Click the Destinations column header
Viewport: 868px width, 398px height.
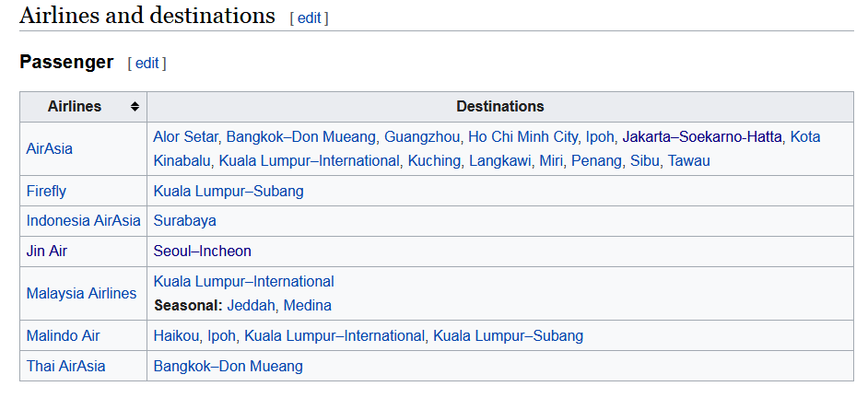500,107
